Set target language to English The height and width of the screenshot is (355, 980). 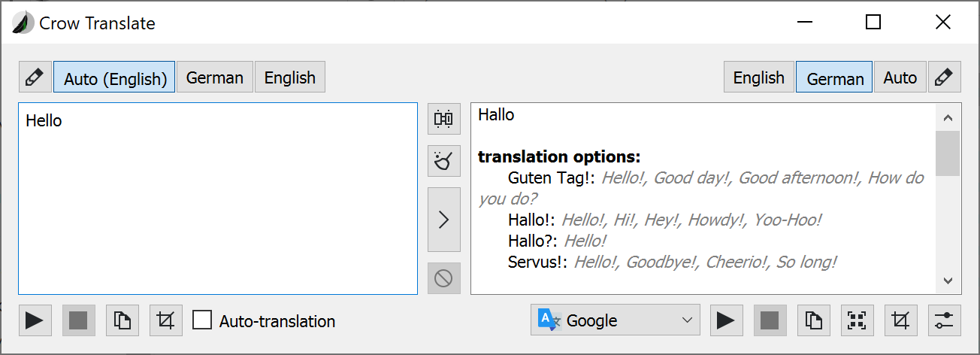click(758, 77)
